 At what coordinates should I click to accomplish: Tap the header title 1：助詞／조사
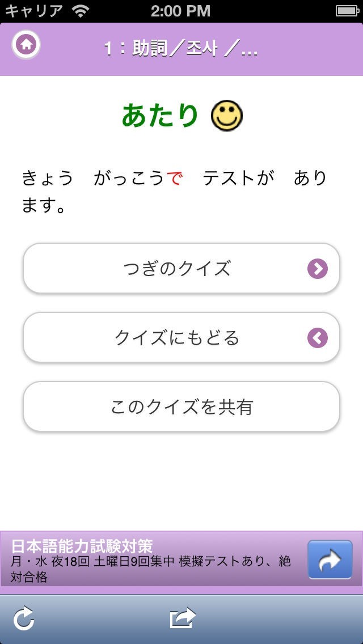181,49
